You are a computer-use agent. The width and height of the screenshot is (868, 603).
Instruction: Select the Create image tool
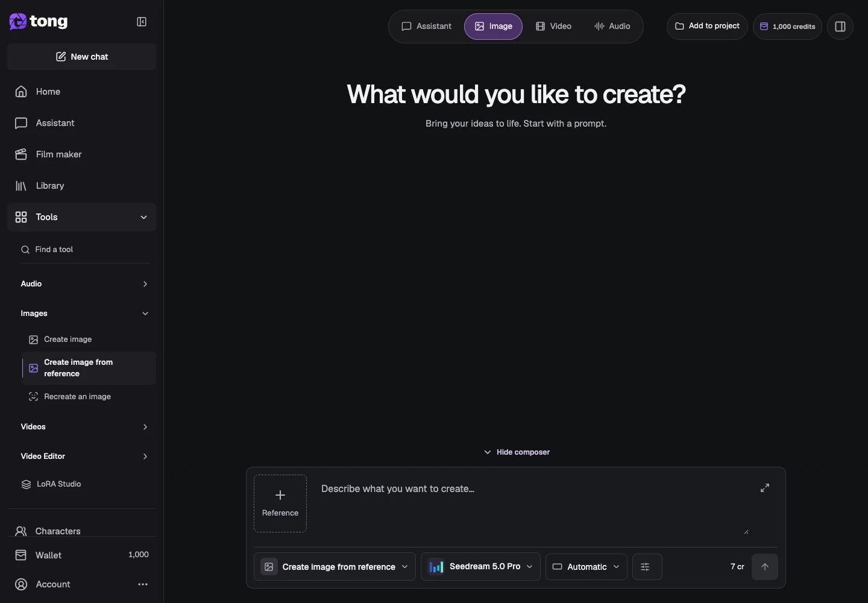click(89, 339)
